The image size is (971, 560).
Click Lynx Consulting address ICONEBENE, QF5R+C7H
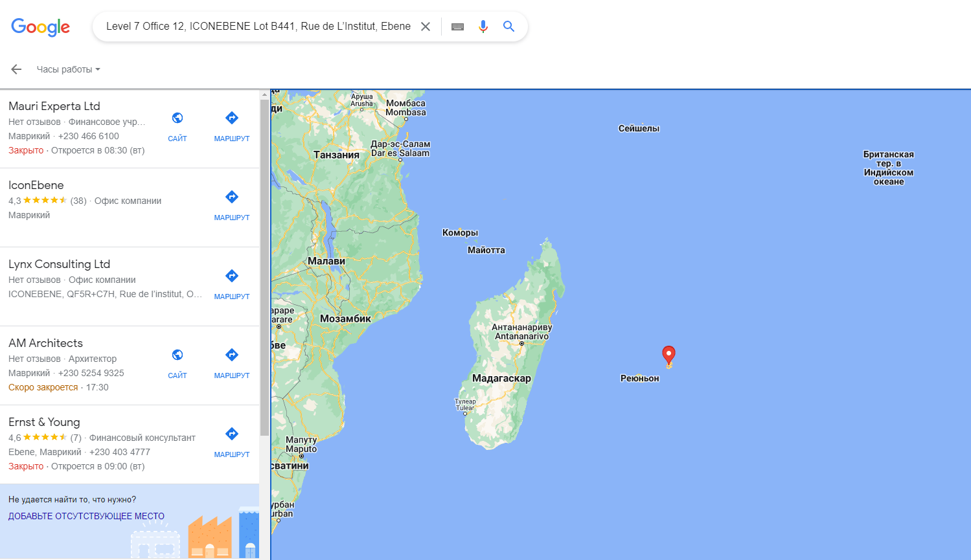(106, 294)
